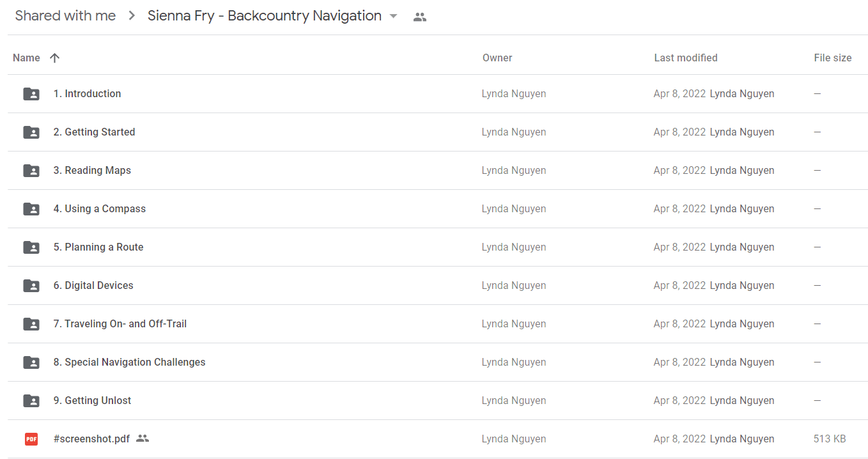Click the shared people icon next to #screenshot.pdf
868x459 pixels.
coord(143,439)
